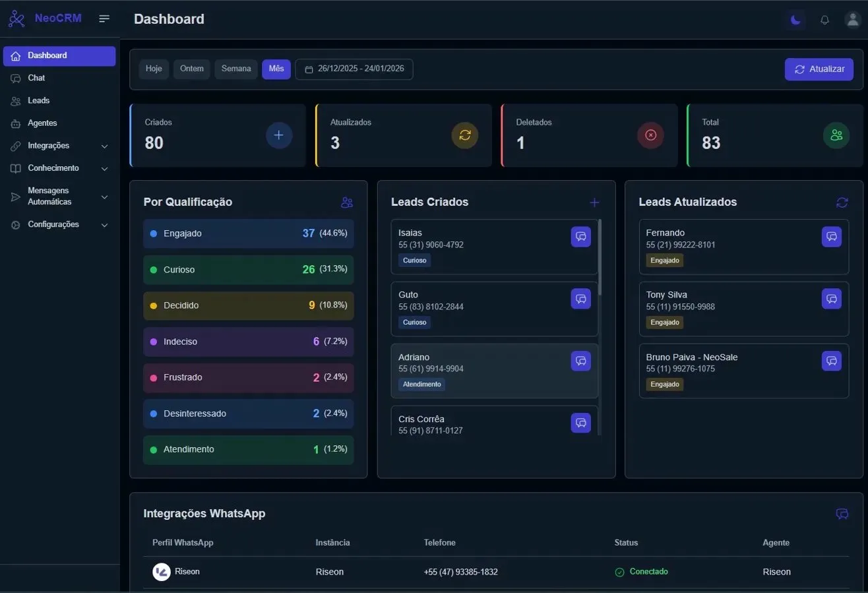This screenshot has width=868, height=593.
Task: Open the user profile avatar icon
Action: point(853,20)
